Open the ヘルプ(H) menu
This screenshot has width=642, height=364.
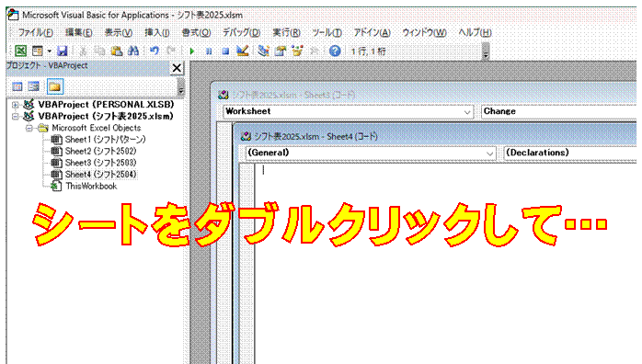[x=475, y=33]
